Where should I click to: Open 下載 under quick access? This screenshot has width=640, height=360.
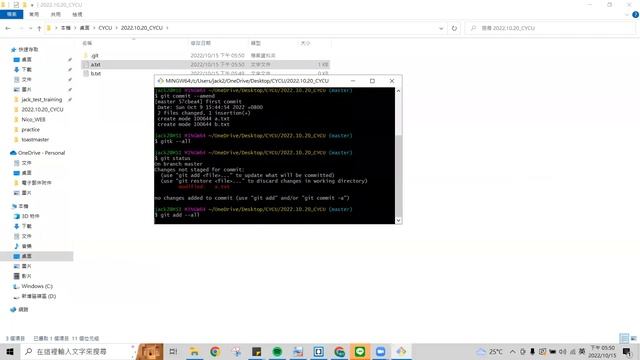27,69
